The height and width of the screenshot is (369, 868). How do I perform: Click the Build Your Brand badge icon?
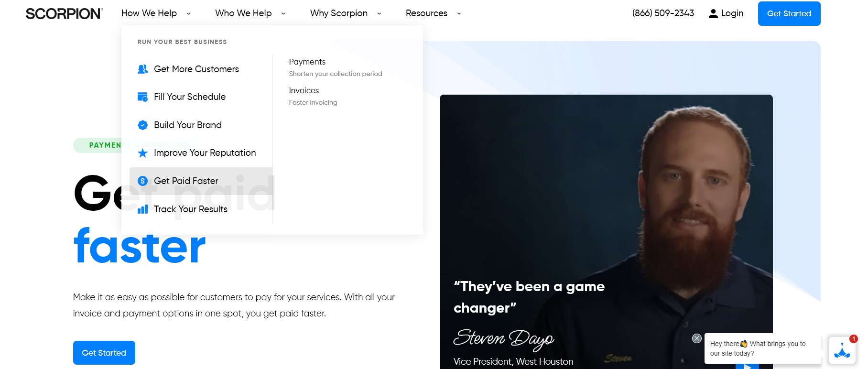[x=142, y=125]
